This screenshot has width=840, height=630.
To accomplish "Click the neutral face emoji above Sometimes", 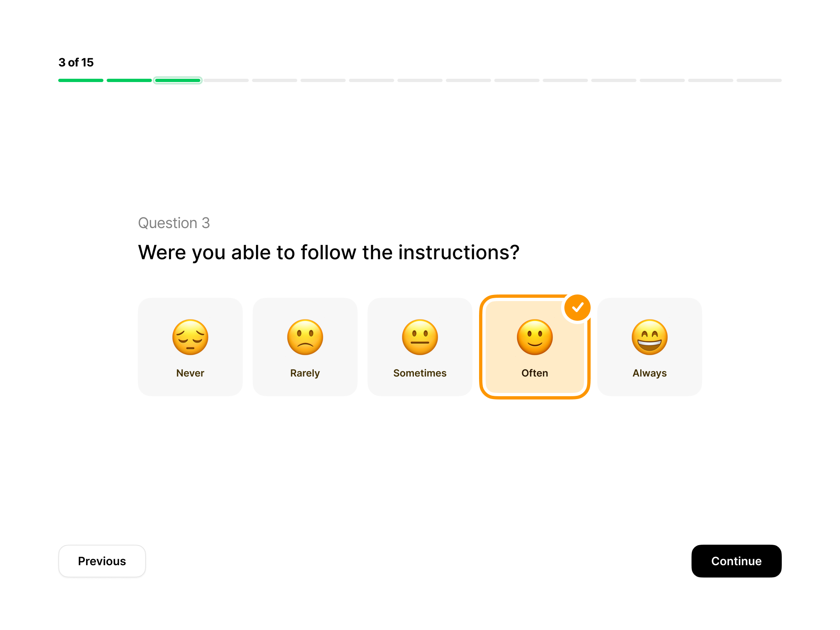I will tap(420, 337).
